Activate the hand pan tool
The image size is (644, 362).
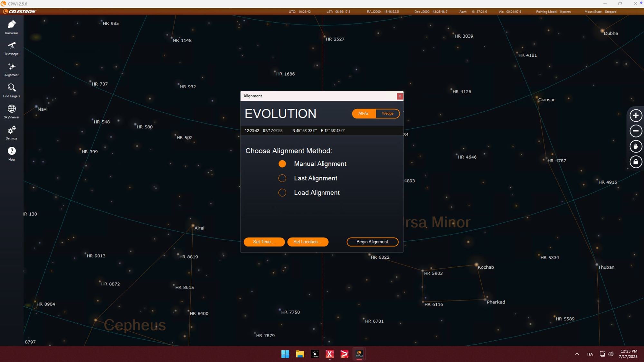click(636, 146)
